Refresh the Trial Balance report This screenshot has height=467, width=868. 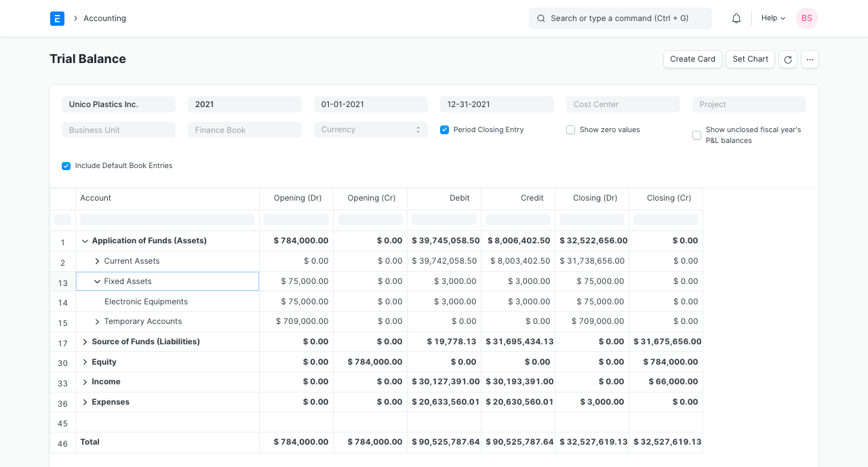click(x=787, y=60)
